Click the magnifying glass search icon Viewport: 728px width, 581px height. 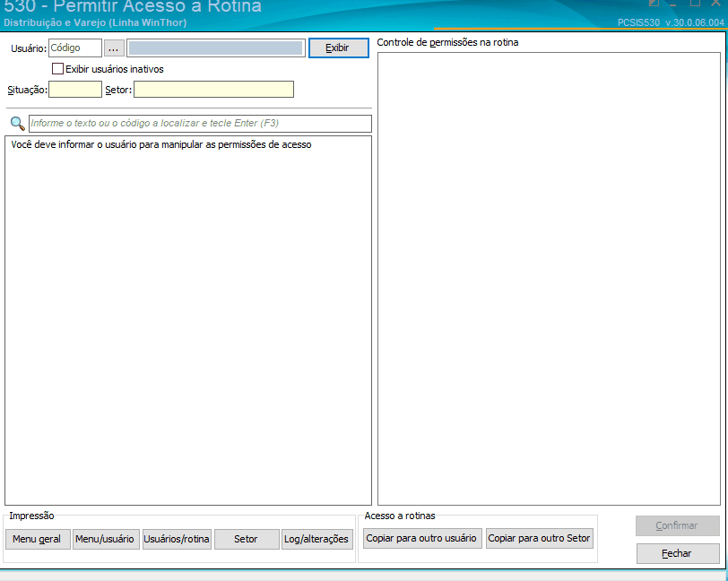(x=17, y=124)
